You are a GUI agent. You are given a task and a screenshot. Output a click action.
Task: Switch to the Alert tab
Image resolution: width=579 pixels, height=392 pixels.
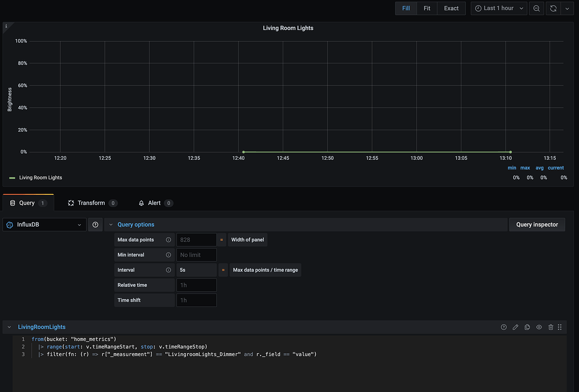point(155,203)
